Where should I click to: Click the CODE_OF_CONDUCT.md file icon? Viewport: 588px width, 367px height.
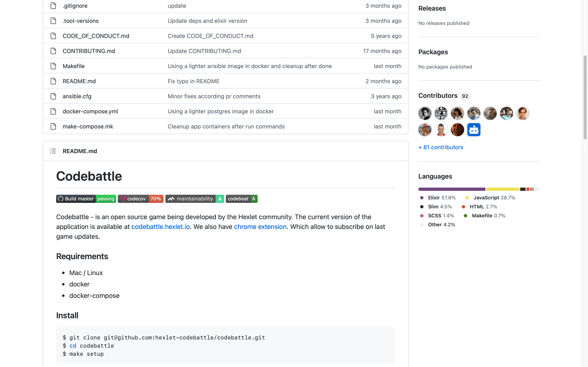53,36
